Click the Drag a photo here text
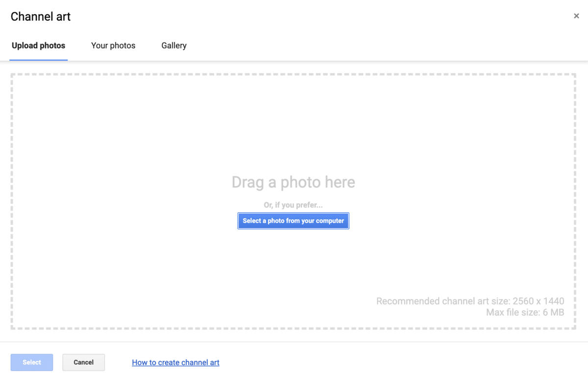 click(x=293, y=182)
